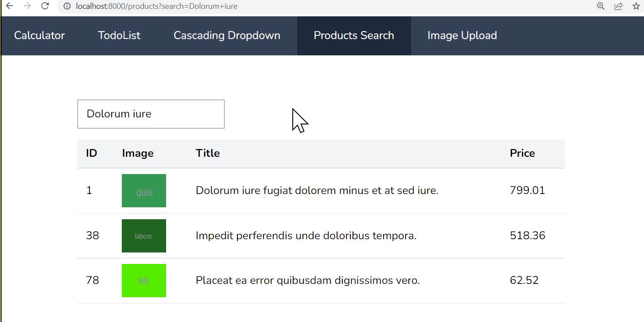This screenshot has height=322, width=644.
Task: Click the zoom magnifier icon
Action: pos(601,6)
